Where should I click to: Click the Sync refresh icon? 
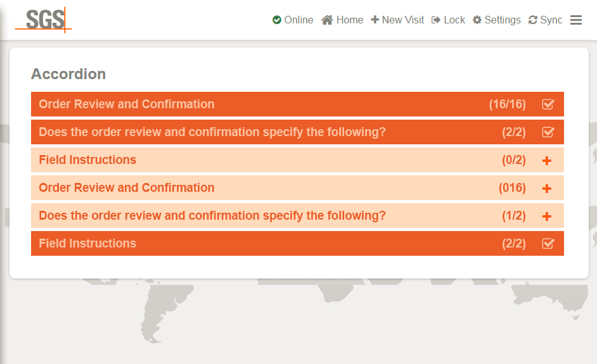point(532,20)
